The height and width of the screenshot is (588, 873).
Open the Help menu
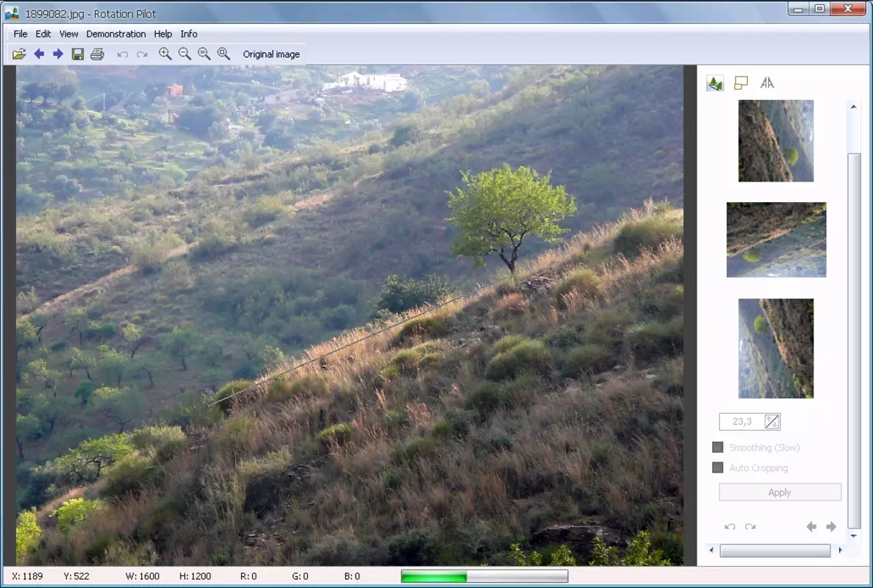[x=162, y=34]
